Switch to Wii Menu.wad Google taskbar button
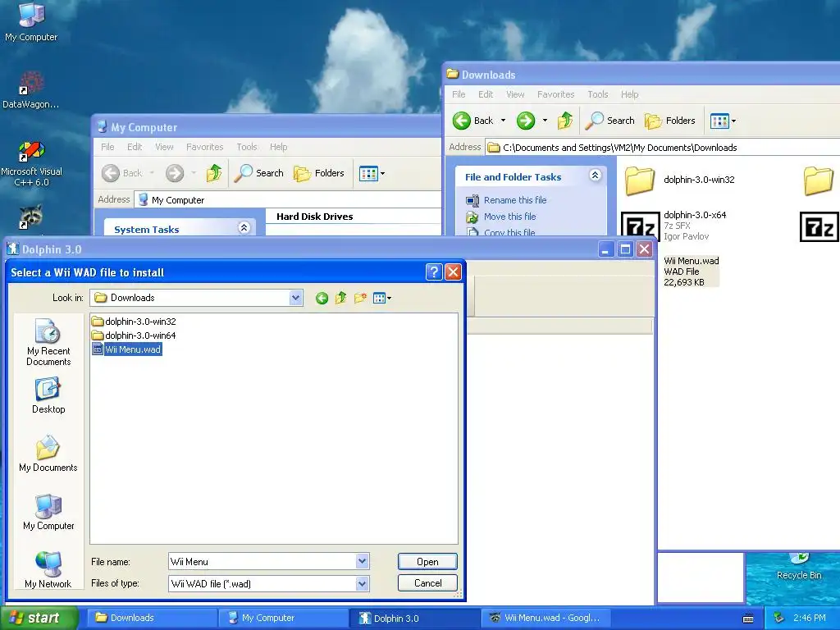840x630 pixels. click(547, 618)
